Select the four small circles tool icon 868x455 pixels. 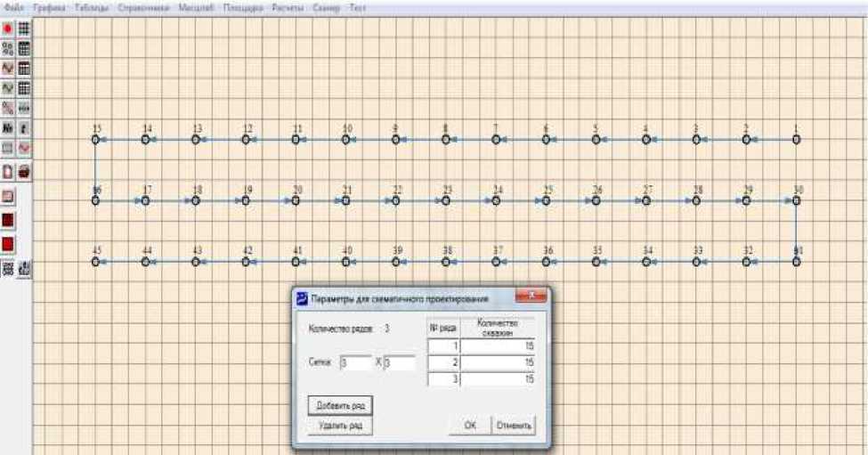point(8,48)
